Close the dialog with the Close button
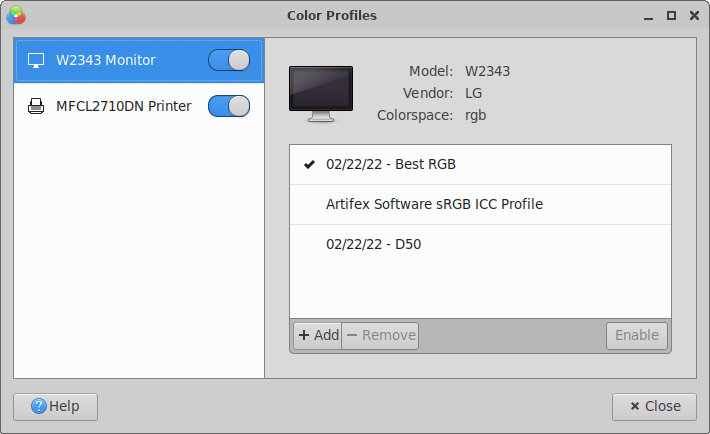Image resolution: width=710 pixels, height=434 pixels. [654, 406]
